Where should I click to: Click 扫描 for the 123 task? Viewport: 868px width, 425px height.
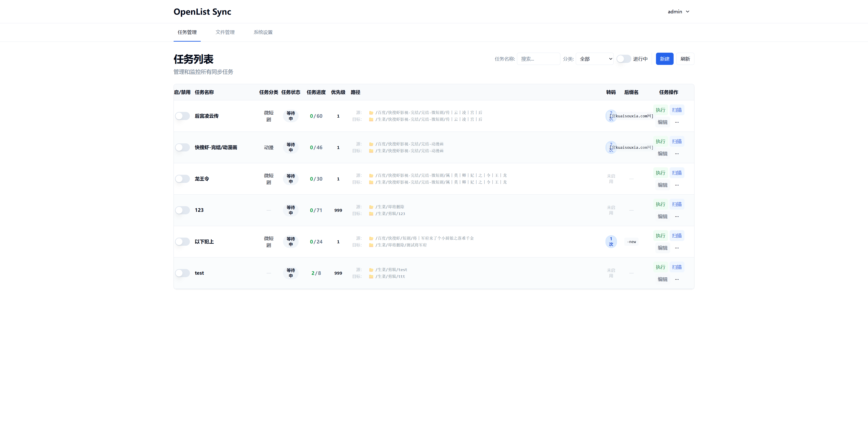coord(676,204)
